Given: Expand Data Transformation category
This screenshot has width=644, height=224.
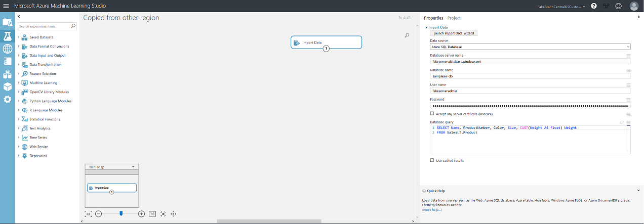Looking at the screenshot, I should (x=19, y=65).
